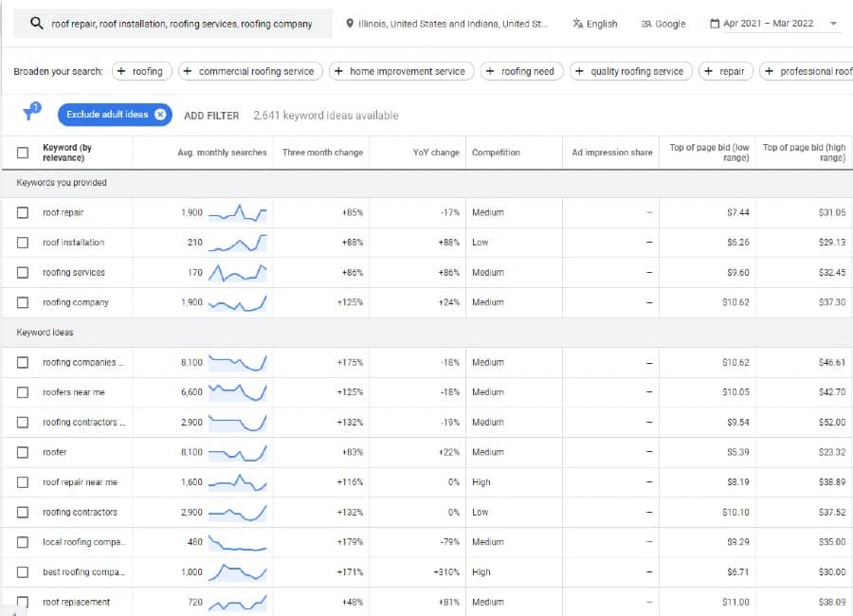Click the search network icon beside Google

[x=646, y=24]
